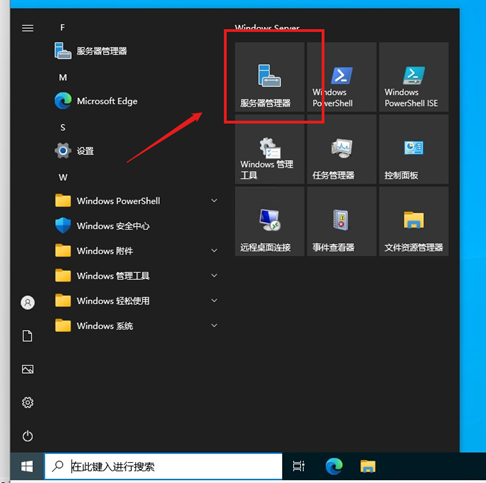The width and height of the screenshot is (486, 483).
Task: Launch the Windows PowerShell tile
Action: click(x=342, y=77)
